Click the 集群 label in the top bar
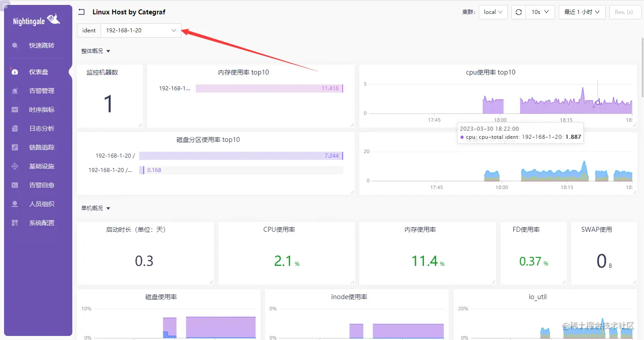The width and height of the screenshot is (644, 340). point(468,12)
